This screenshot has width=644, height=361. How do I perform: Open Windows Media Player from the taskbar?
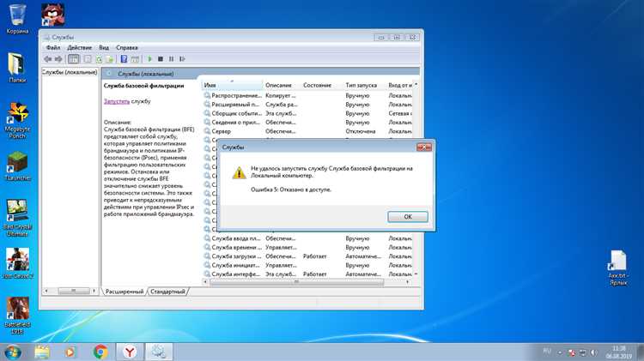point(70,352)
